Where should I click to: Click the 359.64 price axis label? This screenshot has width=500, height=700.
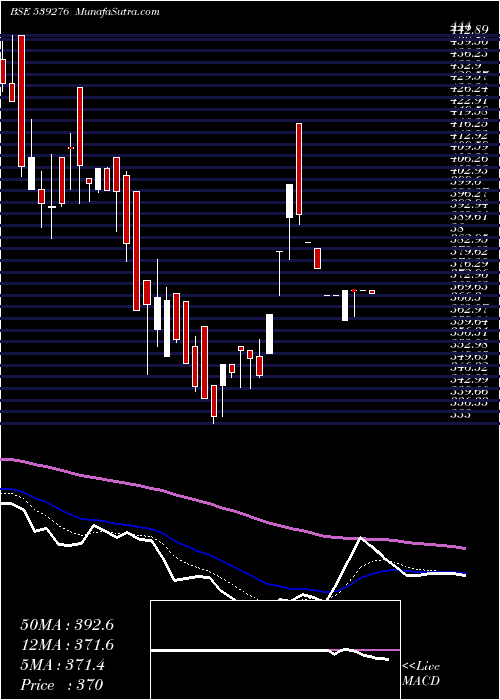tap(469, 321)
